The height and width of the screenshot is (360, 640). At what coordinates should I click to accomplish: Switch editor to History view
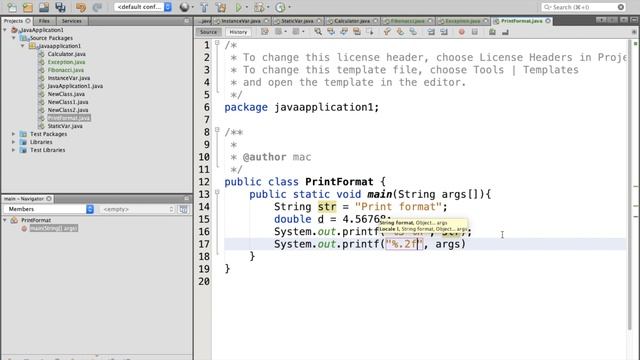(238, 32)
